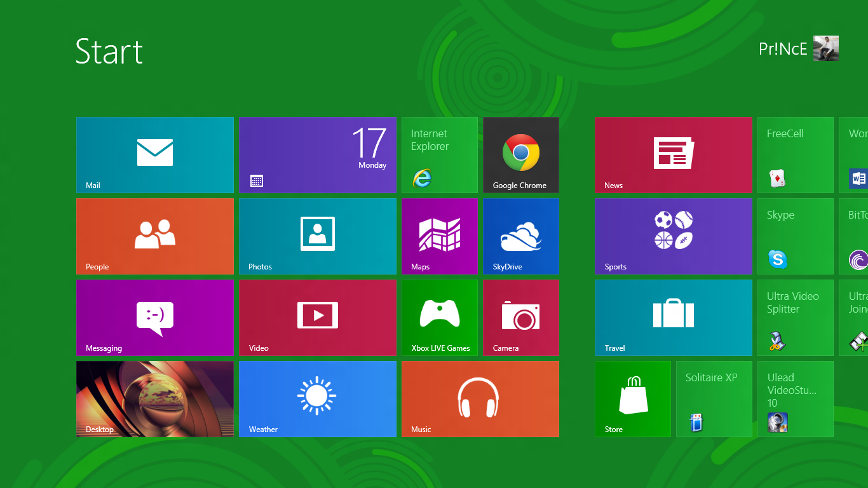Open the Maps app
The width and height of the screenshot is (868, 488).
tap(439, 236)
